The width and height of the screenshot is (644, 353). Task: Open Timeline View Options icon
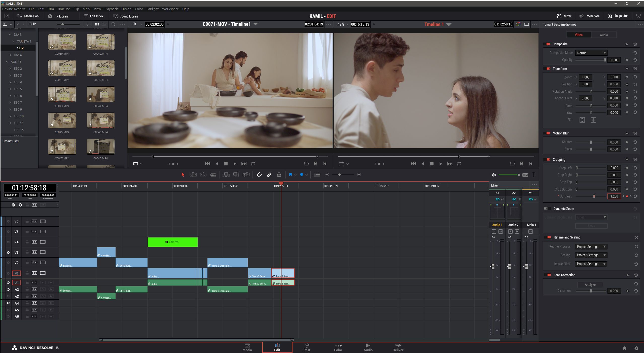pyautogui.click(x=317, y=174)
